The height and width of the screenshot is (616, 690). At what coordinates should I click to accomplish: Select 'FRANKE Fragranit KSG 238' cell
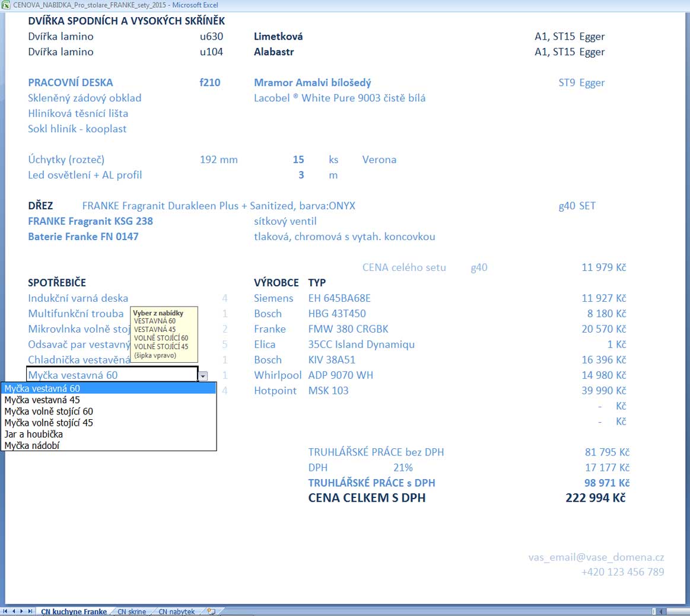click(x=90, y=221)
